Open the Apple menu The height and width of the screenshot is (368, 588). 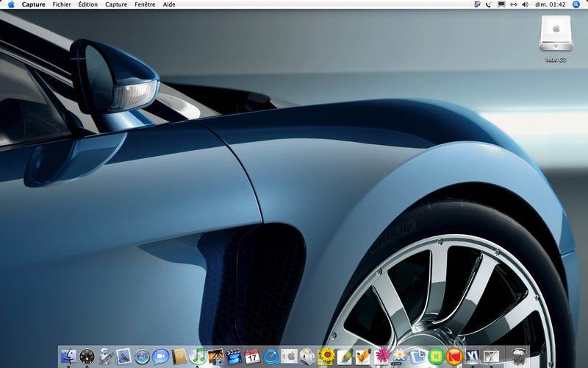click(11, 4)
